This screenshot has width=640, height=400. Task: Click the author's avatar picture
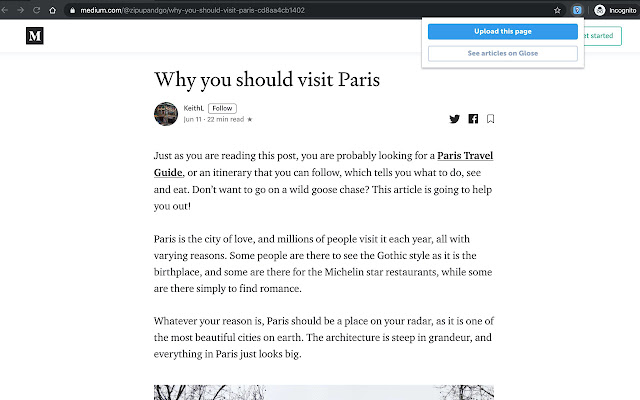click(x=166, y=114)
